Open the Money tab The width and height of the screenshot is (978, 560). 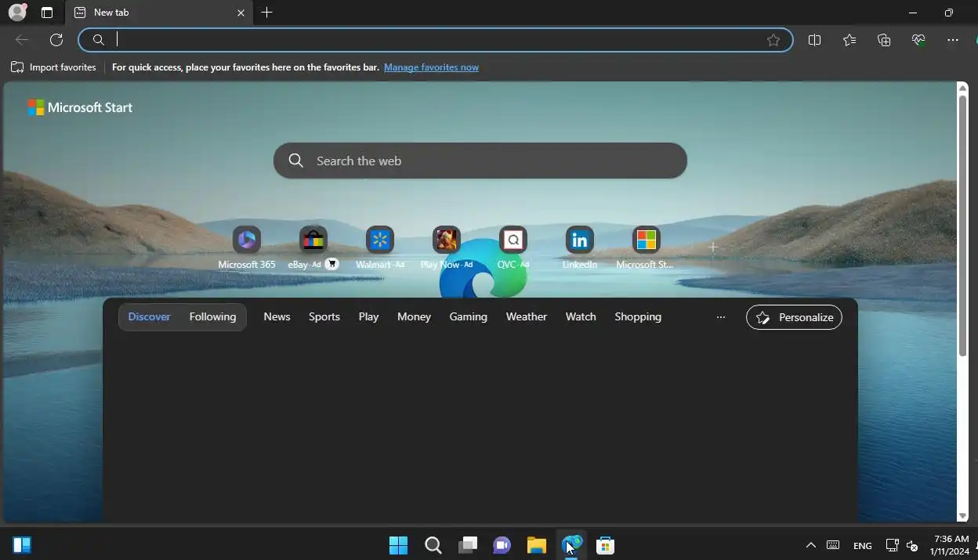[414, 316]
